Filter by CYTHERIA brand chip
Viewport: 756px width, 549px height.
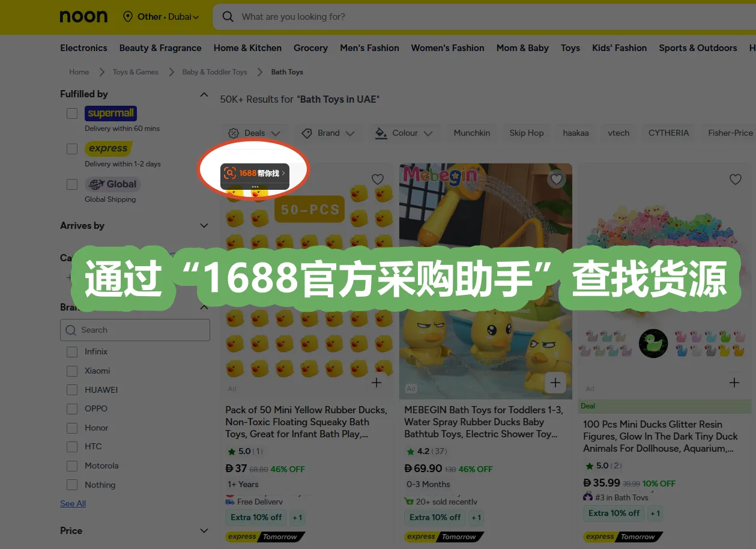pyautogui.click(x=669, y=133)
